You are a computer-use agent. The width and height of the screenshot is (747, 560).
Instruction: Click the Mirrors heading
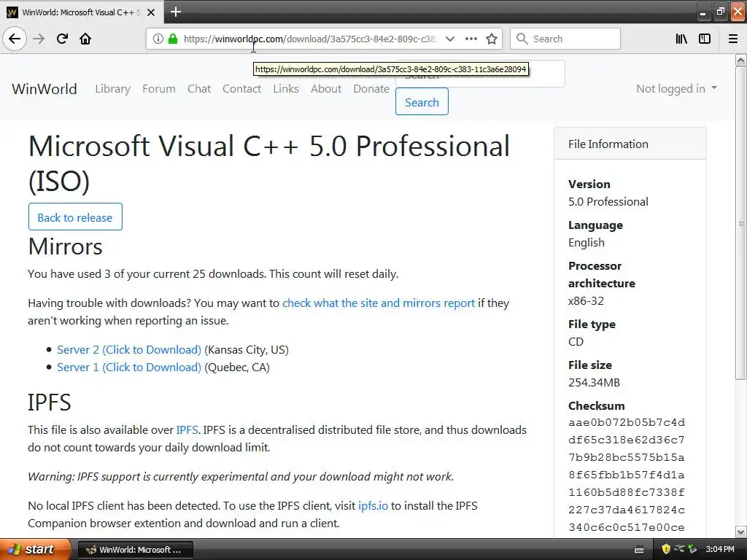coord(65,246)
